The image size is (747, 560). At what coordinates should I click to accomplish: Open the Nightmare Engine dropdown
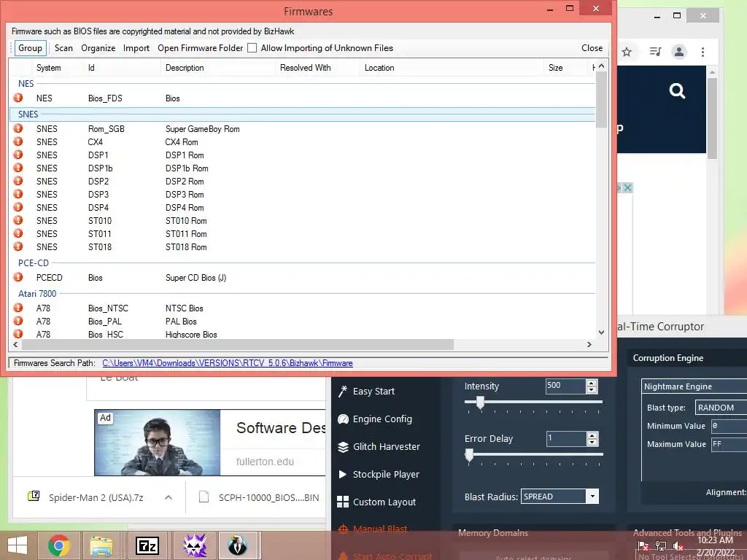694,386
